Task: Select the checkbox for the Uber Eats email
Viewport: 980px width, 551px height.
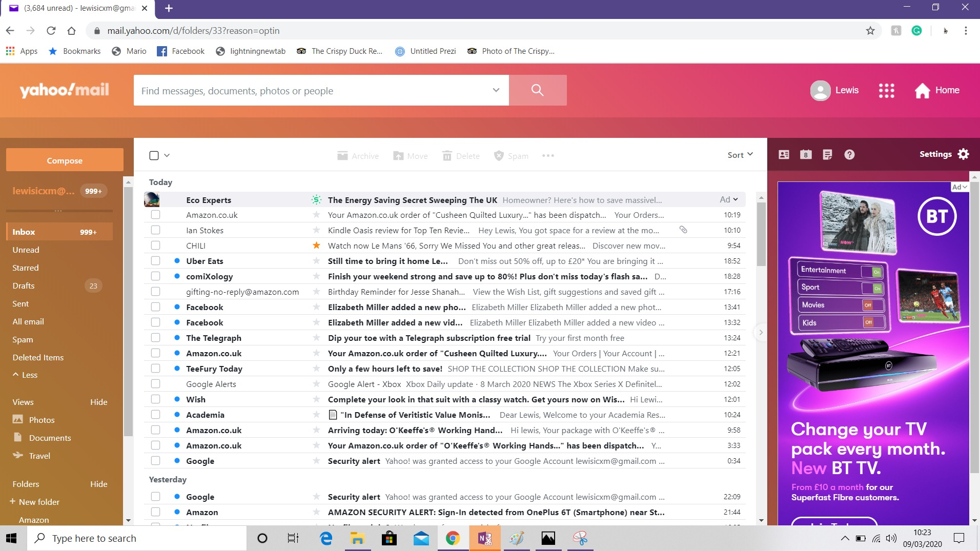Action: (x=155, y=261)
